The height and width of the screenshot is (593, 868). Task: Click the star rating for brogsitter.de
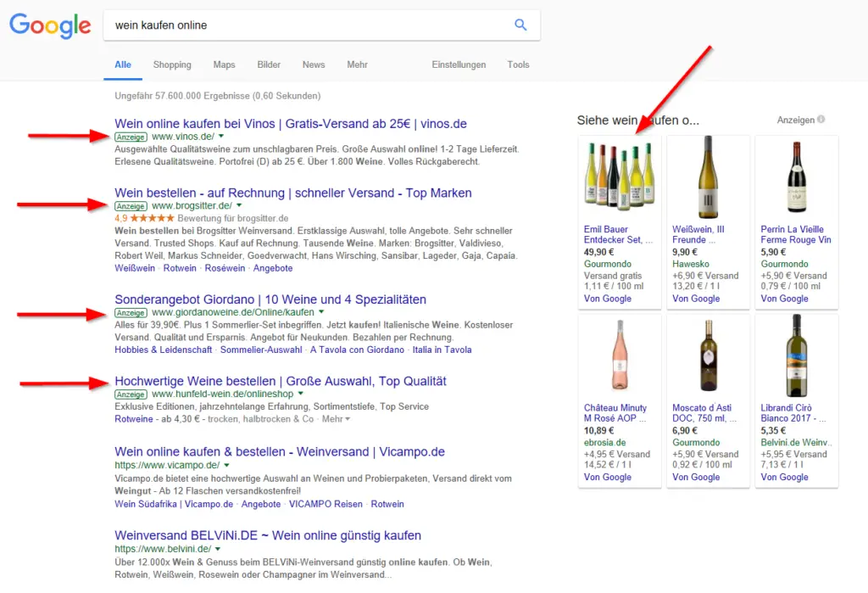pos(152,218)
